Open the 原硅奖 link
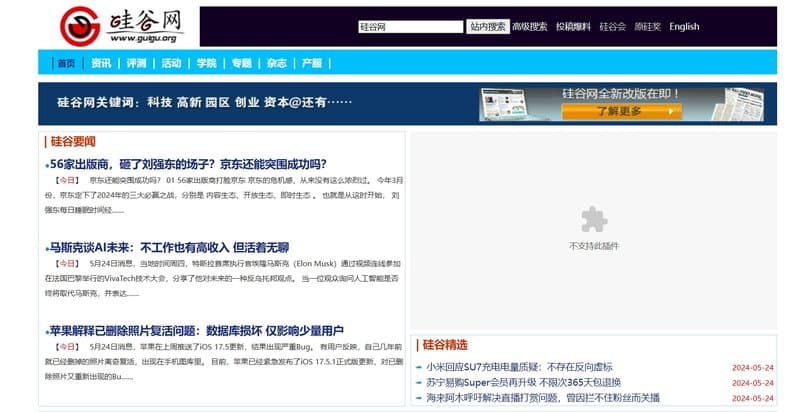The height and width of the screenshot is (412, 800). click(x=647, y=27)
